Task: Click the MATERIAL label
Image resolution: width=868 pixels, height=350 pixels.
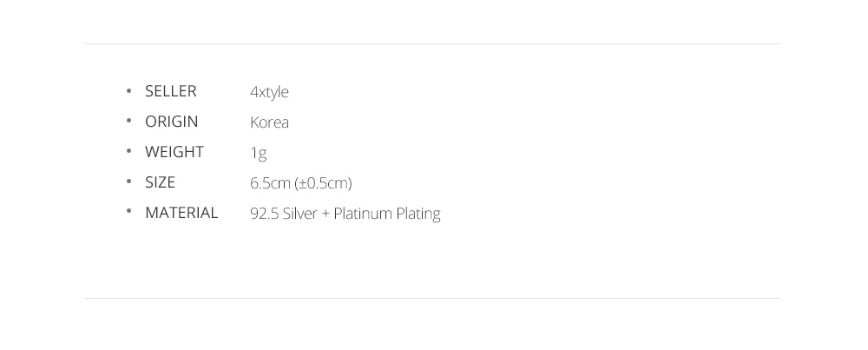Action: [x=181, y=213]
